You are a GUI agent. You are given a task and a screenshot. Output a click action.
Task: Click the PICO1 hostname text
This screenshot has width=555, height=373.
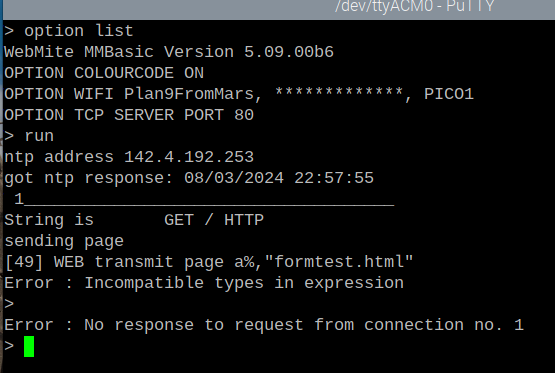coord(449,94)
